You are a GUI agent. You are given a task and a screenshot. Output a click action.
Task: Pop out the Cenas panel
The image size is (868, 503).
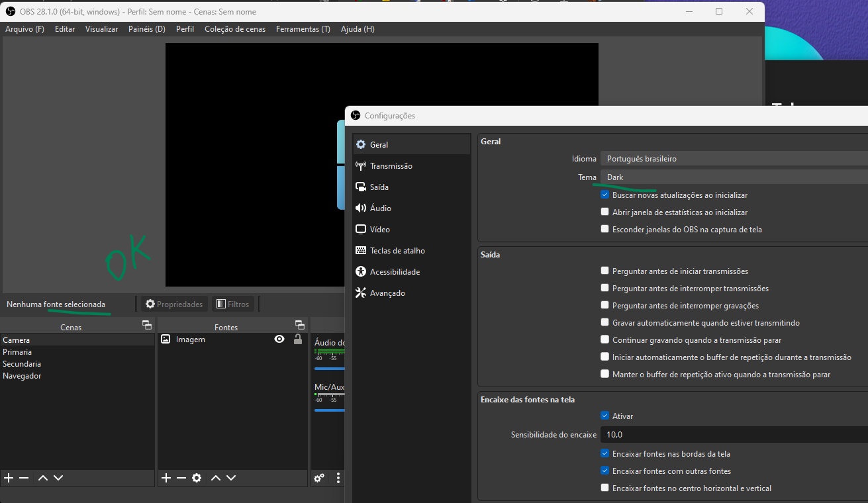(146, 325)
